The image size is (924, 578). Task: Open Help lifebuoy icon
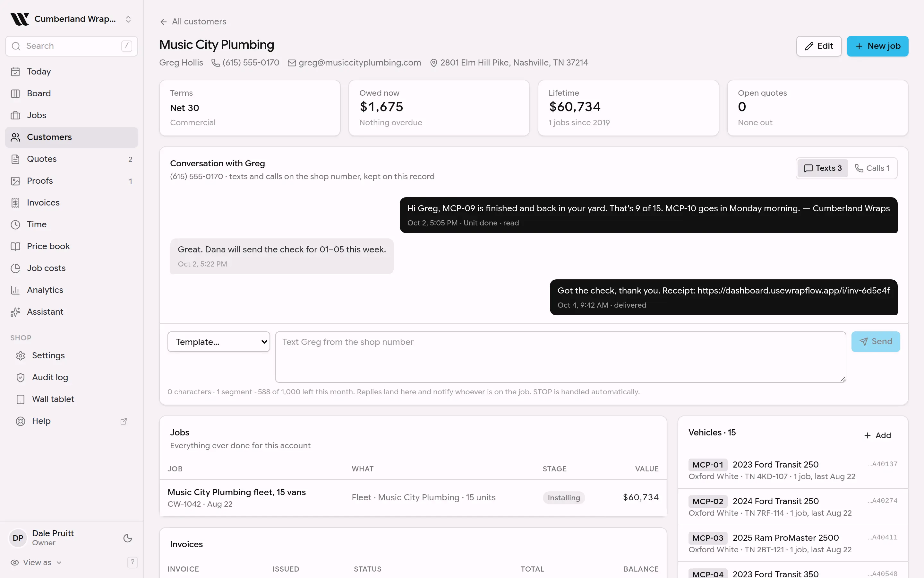pos(21,421)
